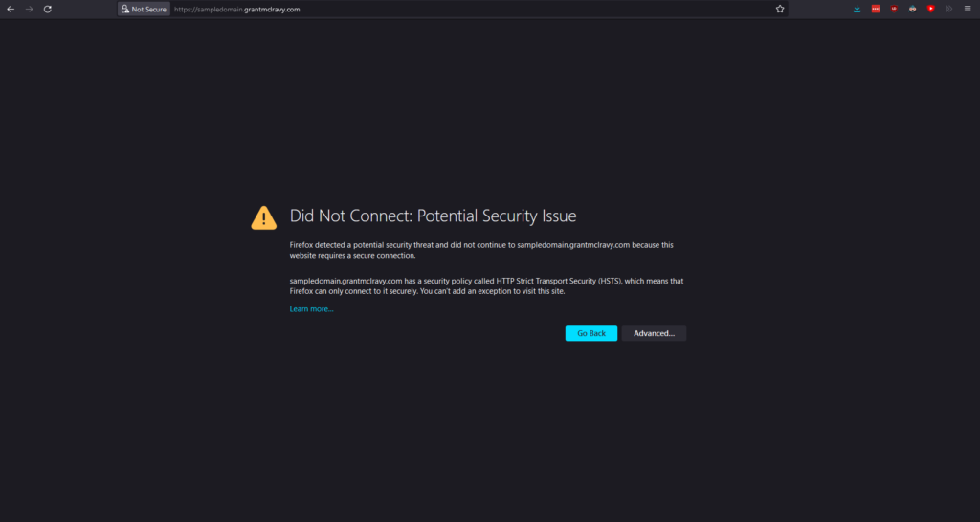Click the avatar-with-glasses extension icon
This screenshot has height=522, width=980.
912,9
